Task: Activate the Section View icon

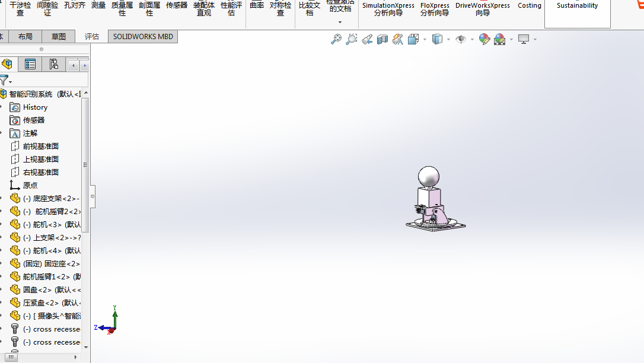Action: [x=382, y=39]
